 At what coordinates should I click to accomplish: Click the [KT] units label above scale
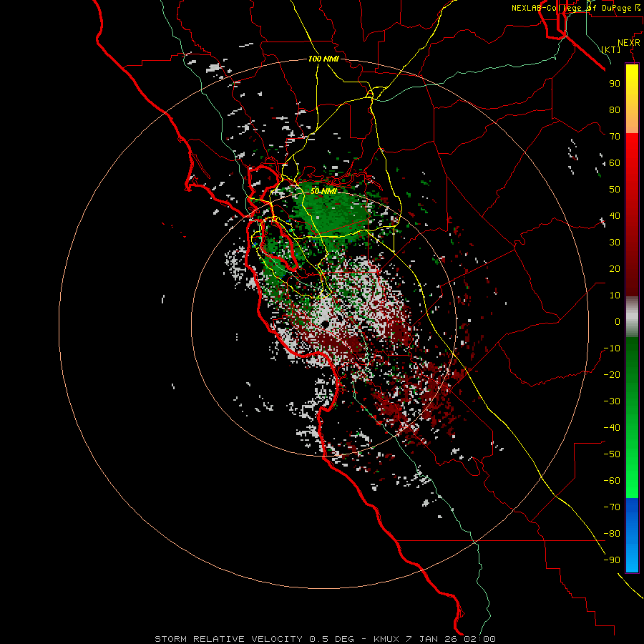point(611,49)
